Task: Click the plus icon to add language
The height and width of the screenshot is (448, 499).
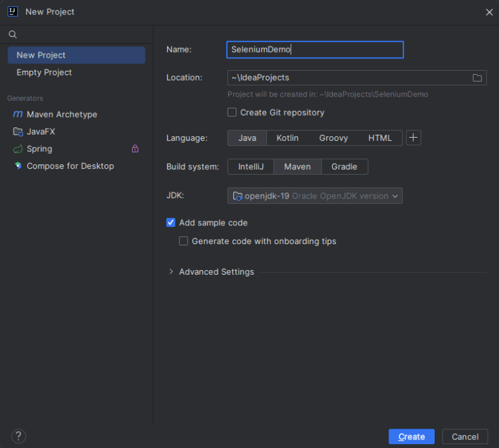Action: pyautogui.click(x=413, y=138)
